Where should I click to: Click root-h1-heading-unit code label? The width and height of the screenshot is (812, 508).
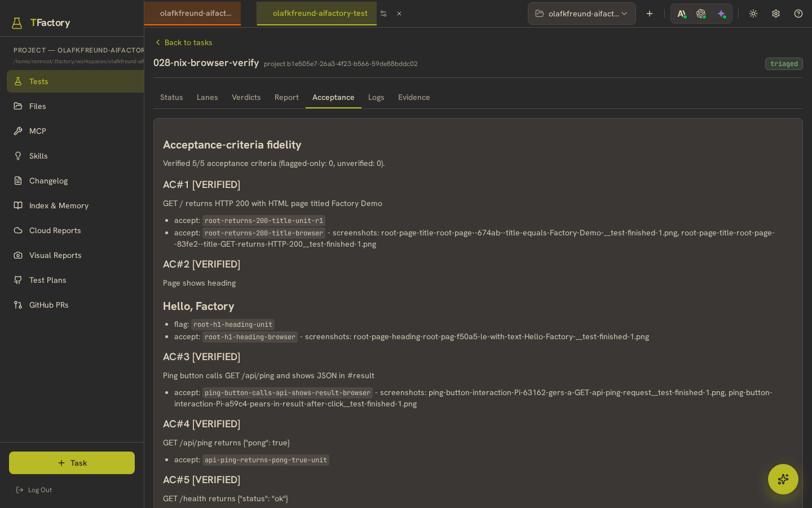233,325
